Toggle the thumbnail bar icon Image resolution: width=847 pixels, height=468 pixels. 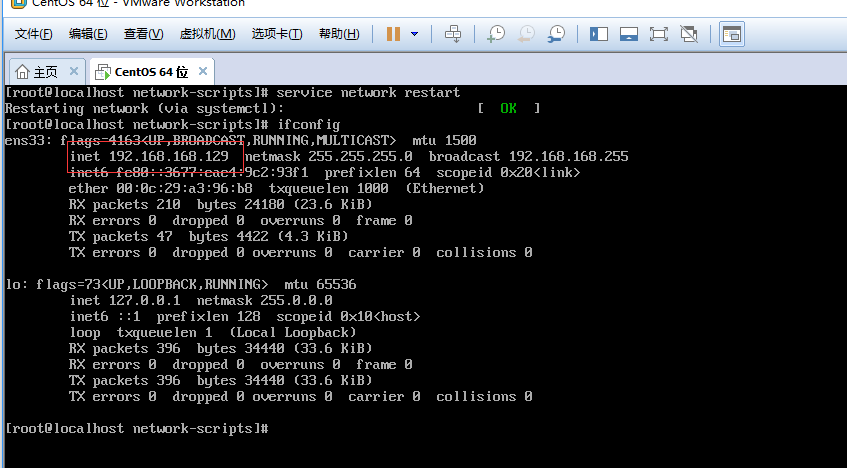pos(629,34)
